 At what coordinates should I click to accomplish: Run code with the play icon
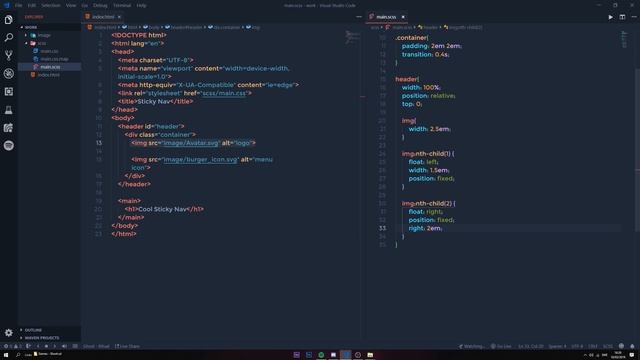[x=610, y=17]
